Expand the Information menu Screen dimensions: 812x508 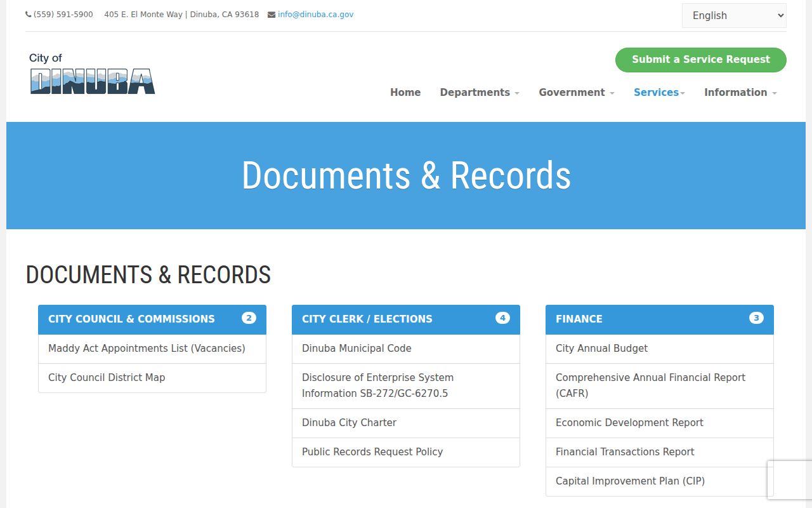click(740, 93)
